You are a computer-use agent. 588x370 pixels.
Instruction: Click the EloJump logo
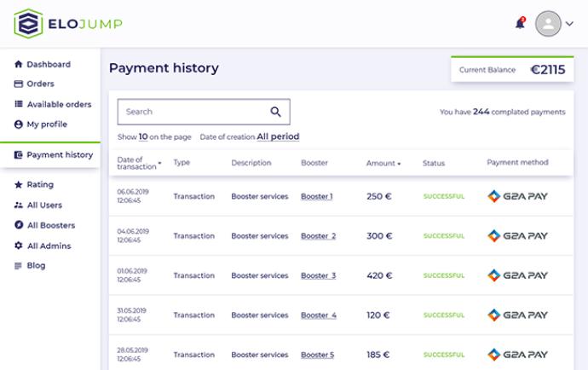[68, 23]
